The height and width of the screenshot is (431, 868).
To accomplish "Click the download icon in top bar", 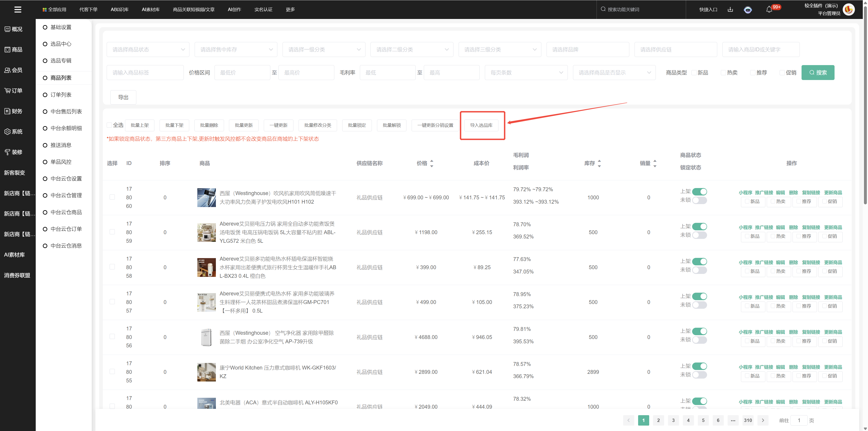I will 730,9.
